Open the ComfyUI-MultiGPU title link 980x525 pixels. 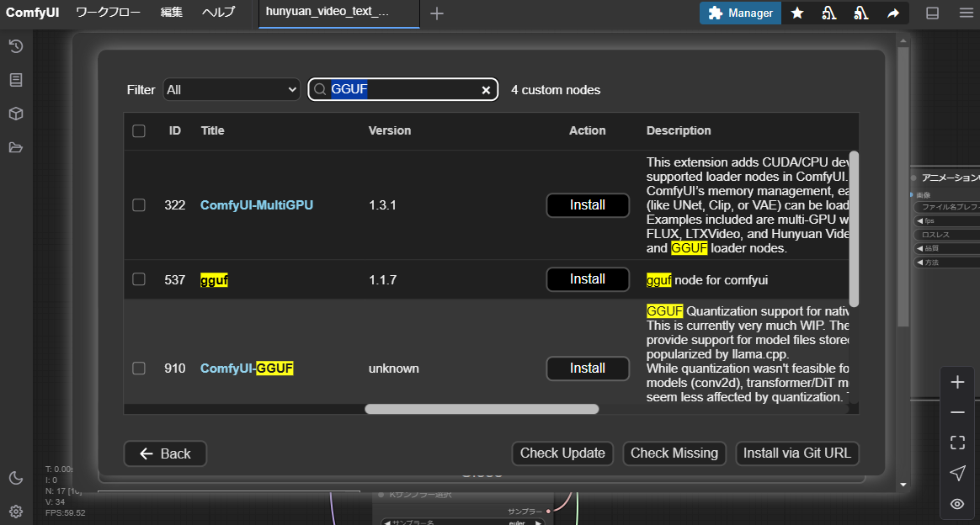tap(256, 204)
